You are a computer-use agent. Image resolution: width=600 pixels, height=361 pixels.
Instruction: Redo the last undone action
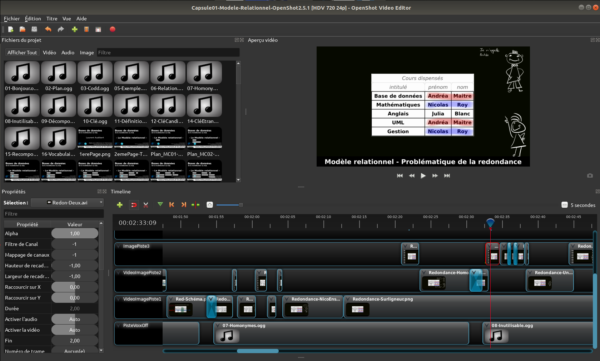(x=60, y=29)
